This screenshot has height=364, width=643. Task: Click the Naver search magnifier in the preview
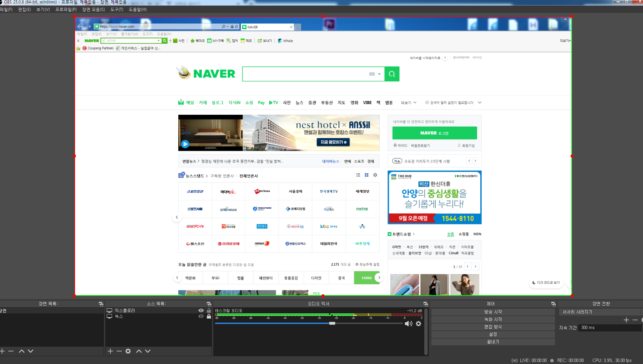pos(392,74)
